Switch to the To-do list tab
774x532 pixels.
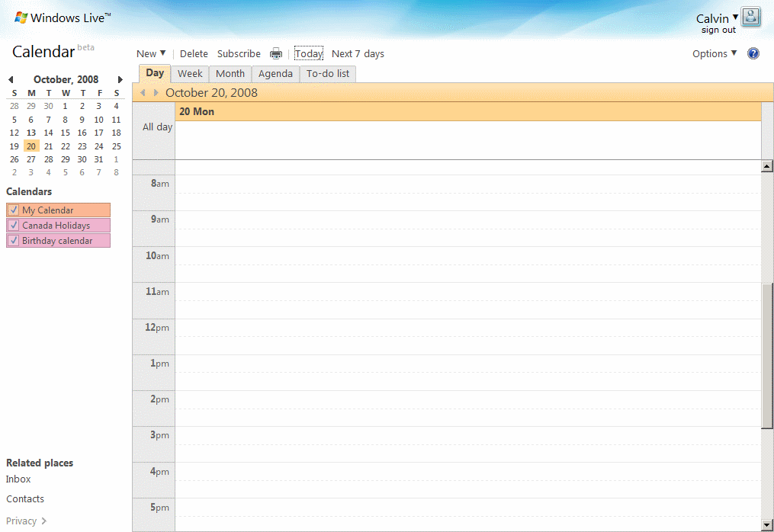point(328,74)
